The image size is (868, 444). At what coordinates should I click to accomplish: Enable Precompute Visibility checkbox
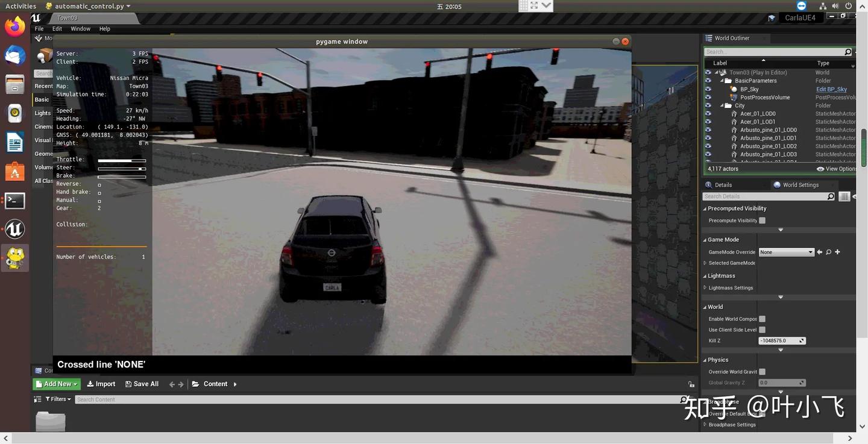[762, 220]
